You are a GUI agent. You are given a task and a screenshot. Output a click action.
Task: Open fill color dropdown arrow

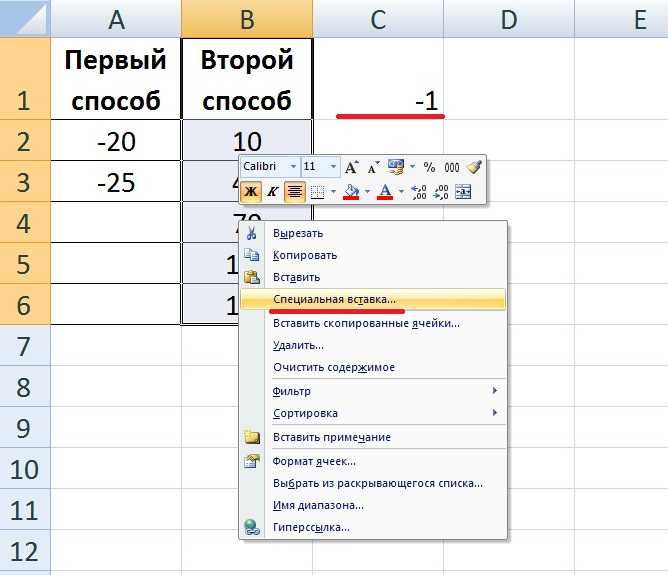pos(367,192)
